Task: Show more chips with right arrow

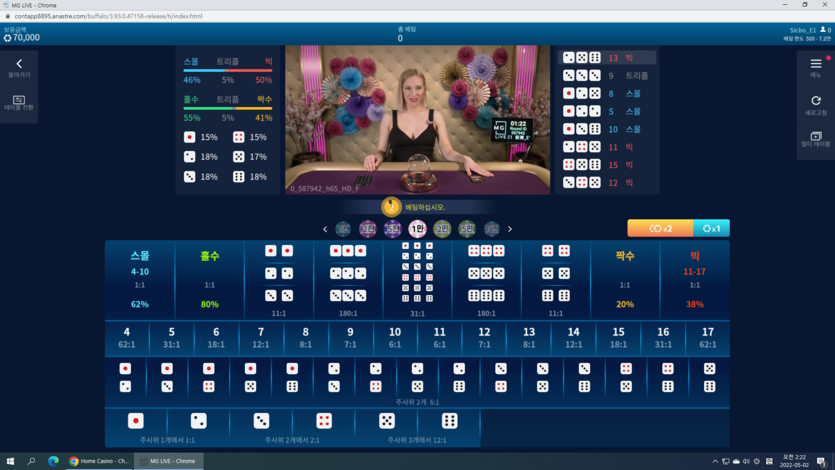Action: point(510,229)
